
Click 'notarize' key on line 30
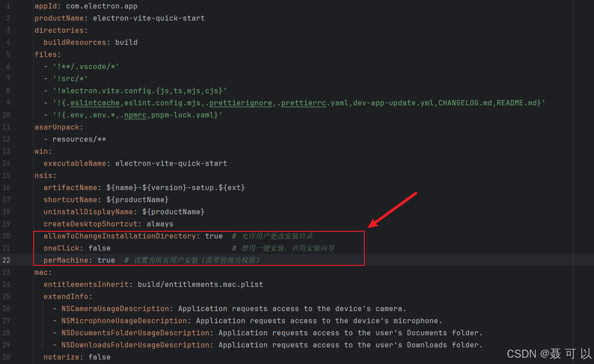coord(61,357)
